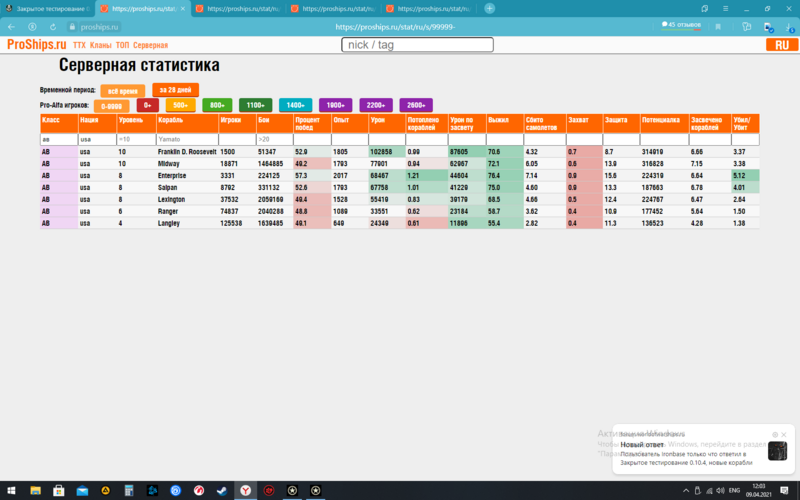Click Yandex Browser icon in taskbar

point(245,490)
